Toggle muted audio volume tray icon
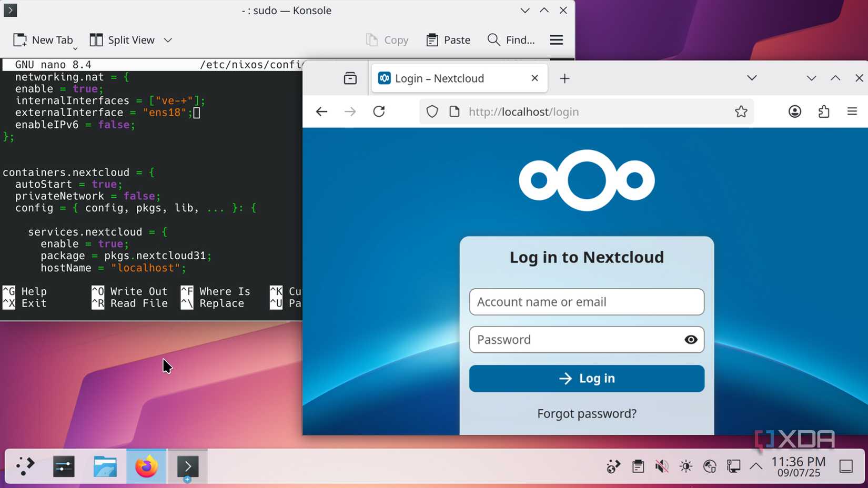 click(662, 466)
